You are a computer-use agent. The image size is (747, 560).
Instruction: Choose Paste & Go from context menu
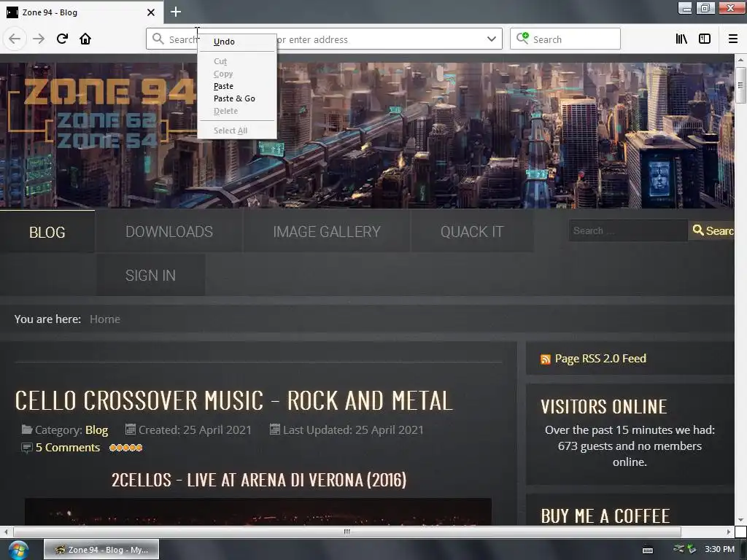[237, 98]
